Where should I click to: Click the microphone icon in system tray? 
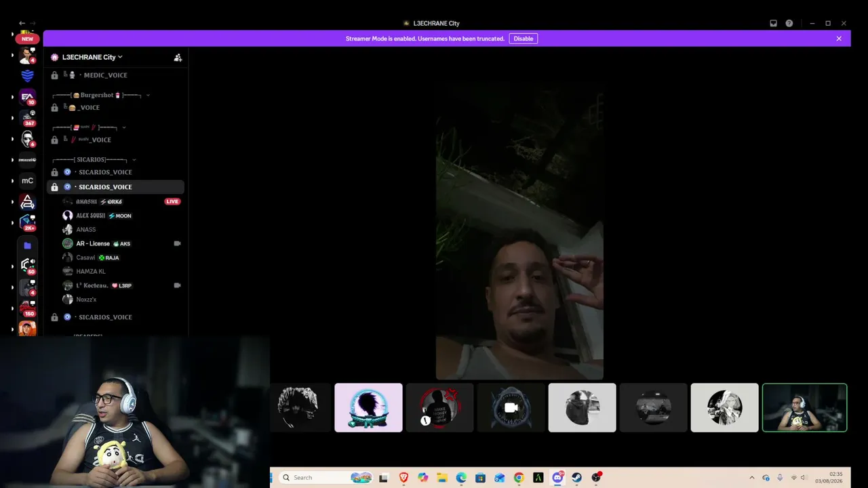tap(780, 478)
